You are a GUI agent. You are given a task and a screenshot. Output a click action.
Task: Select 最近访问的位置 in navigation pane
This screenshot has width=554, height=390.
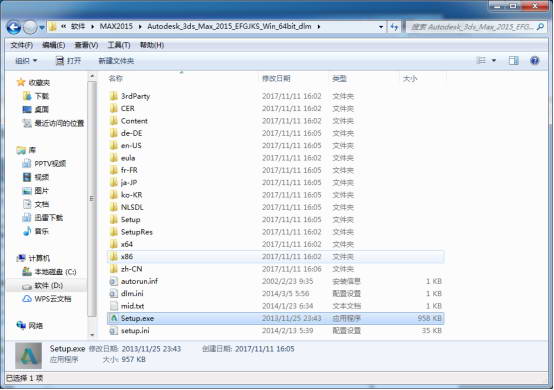pyautogui.click(x=59, y=123)
